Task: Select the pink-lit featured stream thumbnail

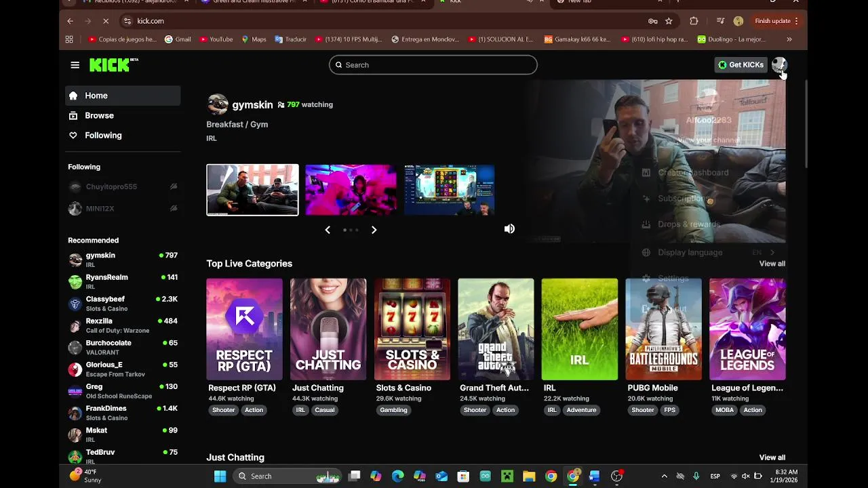Action: 351,190
